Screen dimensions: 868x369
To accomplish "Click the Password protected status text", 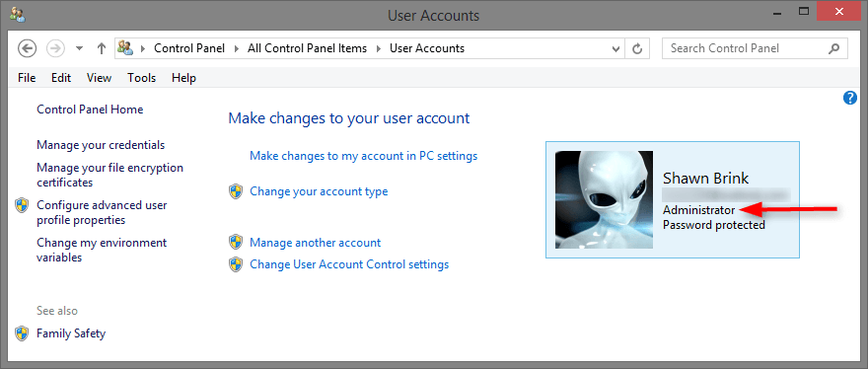I will click(x=714, y=225).
